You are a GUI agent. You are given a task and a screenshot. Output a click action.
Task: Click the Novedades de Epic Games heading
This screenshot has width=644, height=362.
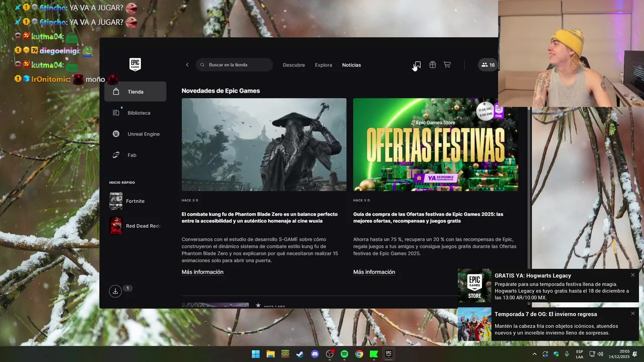click(x=221, y=91)
